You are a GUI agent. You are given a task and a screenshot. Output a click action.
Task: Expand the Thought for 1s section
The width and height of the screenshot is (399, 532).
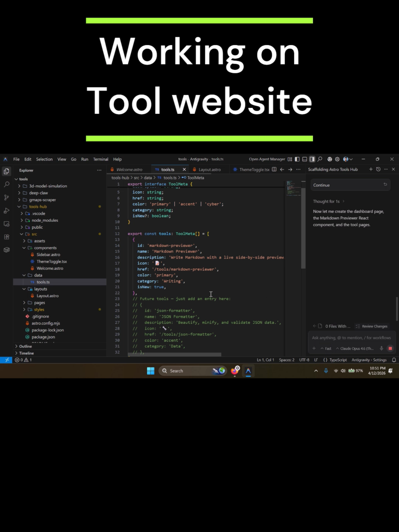tap(329, 201)
